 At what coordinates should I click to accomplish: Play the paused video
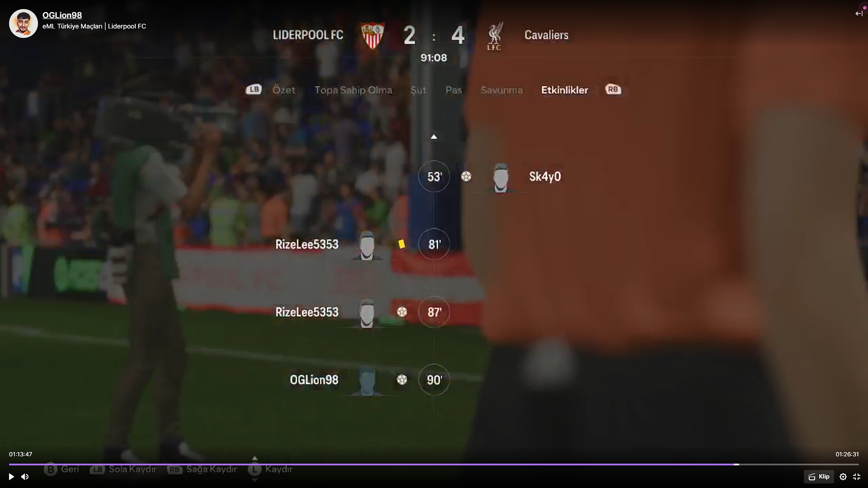[11, 477]
